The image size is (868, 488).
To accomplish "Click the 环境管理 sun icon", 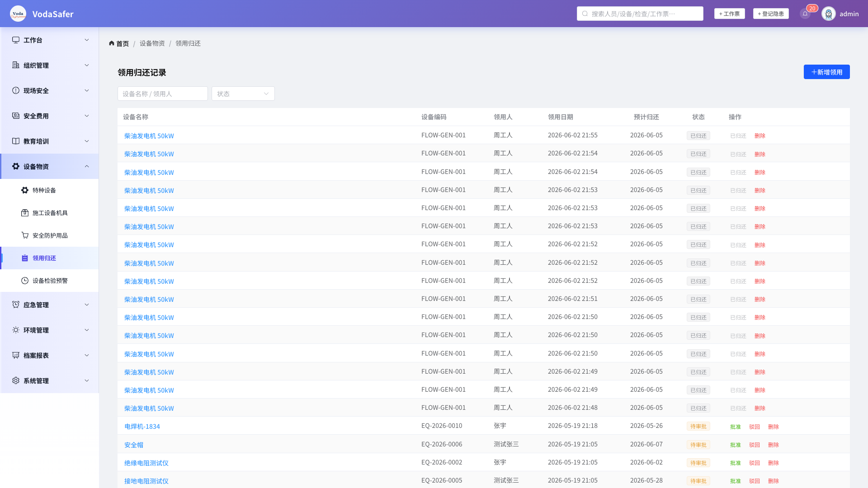I will click(x=16, y=330).
